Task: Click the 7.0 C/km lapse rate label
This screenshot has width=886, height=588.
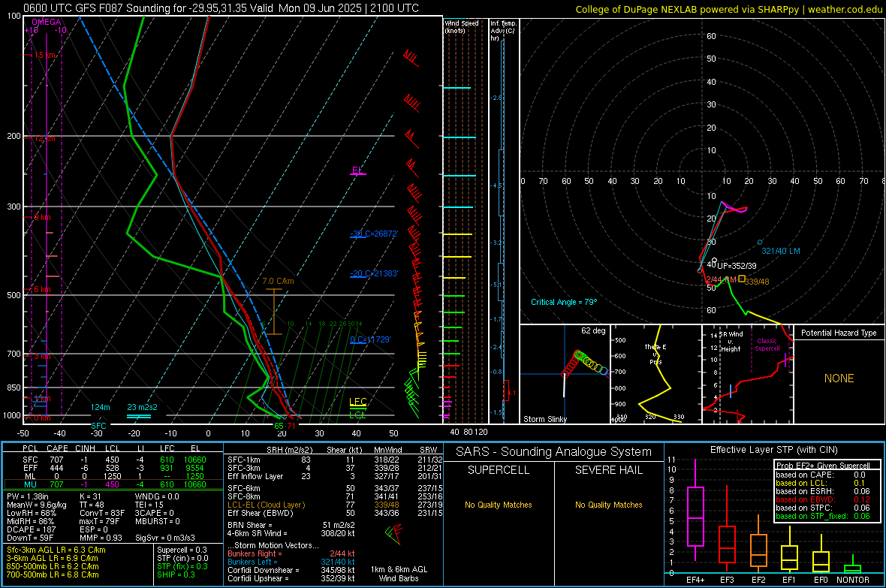Action: 278,281
